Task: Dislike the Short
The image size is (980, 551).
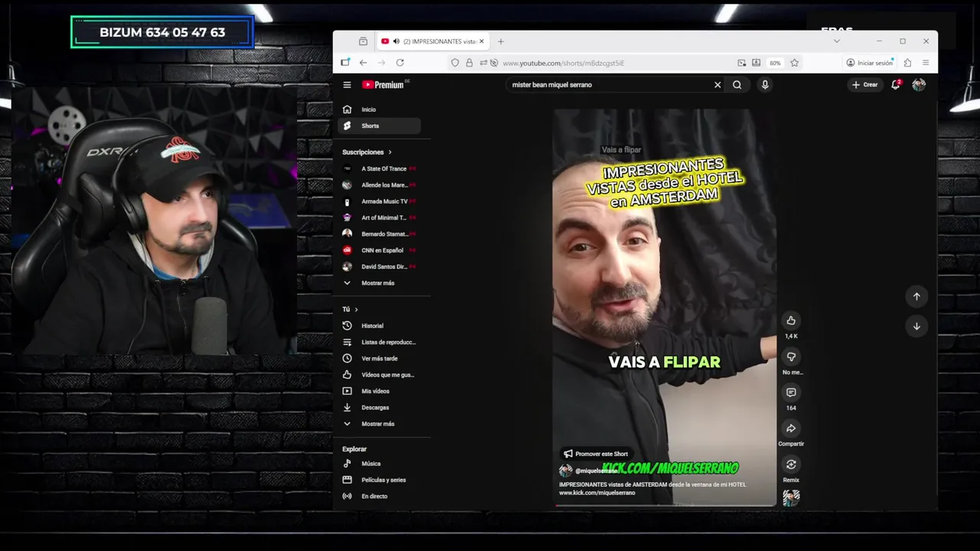Action: pos(791,357)
